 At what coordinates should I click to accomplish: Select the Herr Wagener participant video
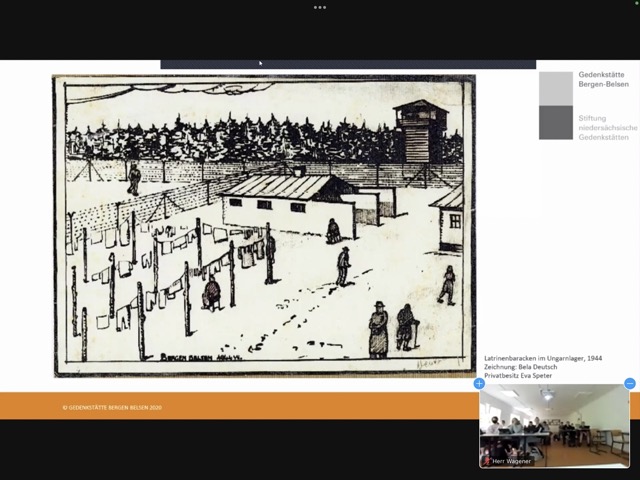tap(554, 424)
